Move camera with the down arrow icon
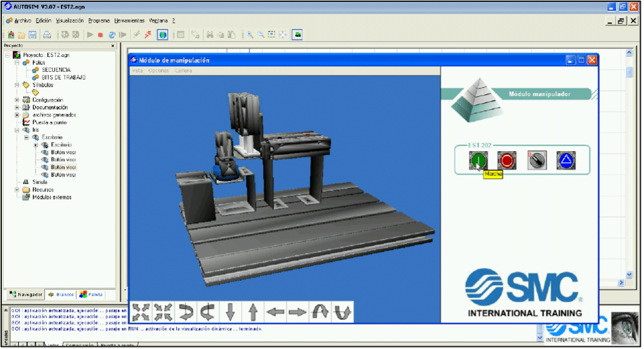This screenshot has height=349, width=644. (230, 312)
